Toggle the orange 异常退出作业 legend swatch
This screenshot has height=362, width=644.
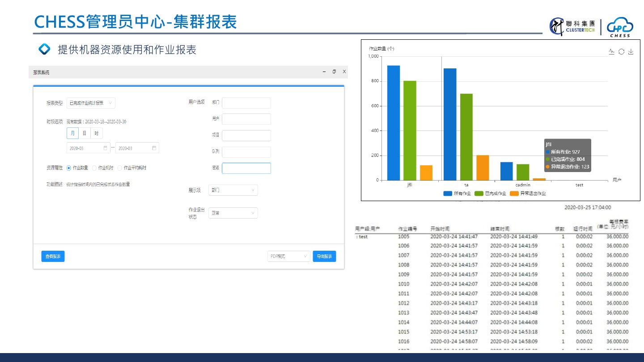click(x=514, y=194)
